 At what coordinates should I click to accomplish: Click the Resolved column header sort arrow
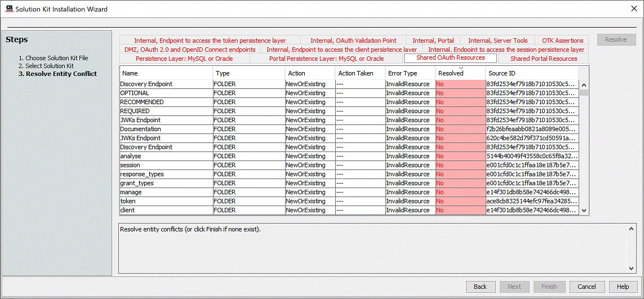[x=461, y=68]
